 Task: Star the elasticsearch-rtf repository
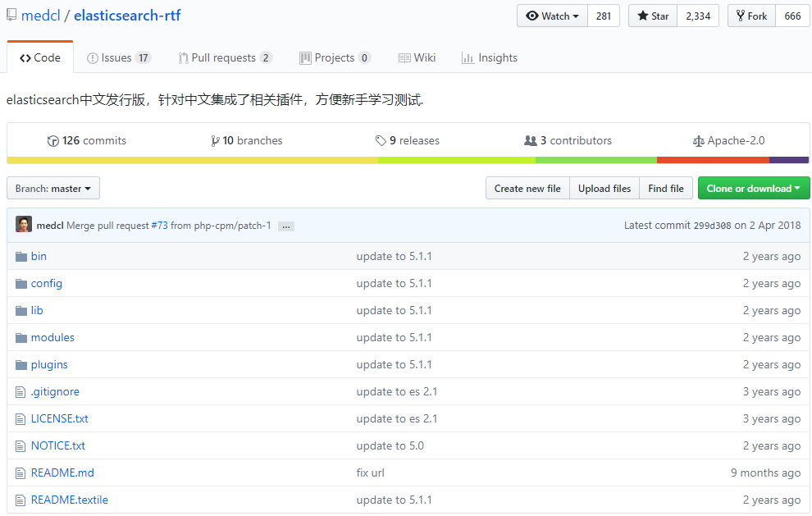pos(652,15)
